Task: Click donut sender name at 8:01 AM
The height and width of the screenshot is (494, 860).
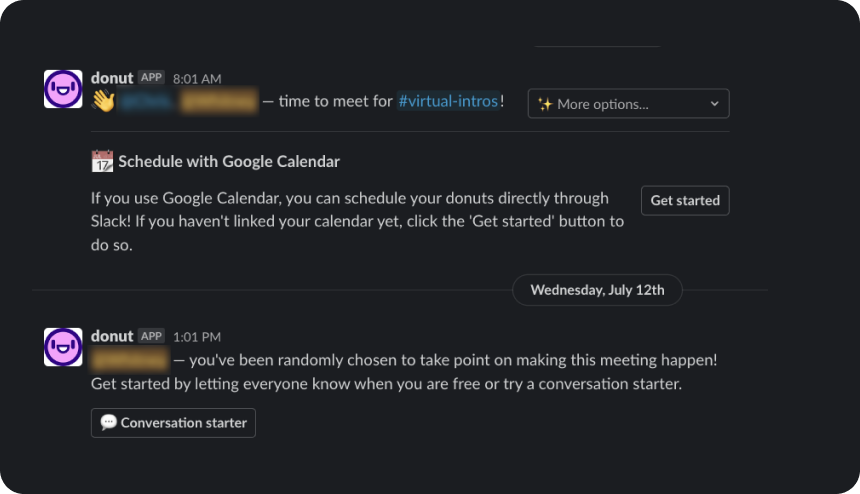Action: [112, 78]
